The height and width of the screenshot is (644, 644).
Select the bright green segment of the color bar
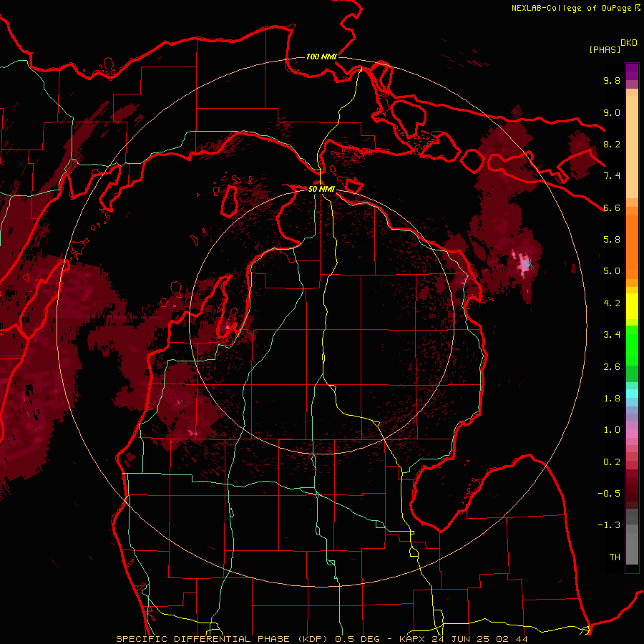click(632, 345)
